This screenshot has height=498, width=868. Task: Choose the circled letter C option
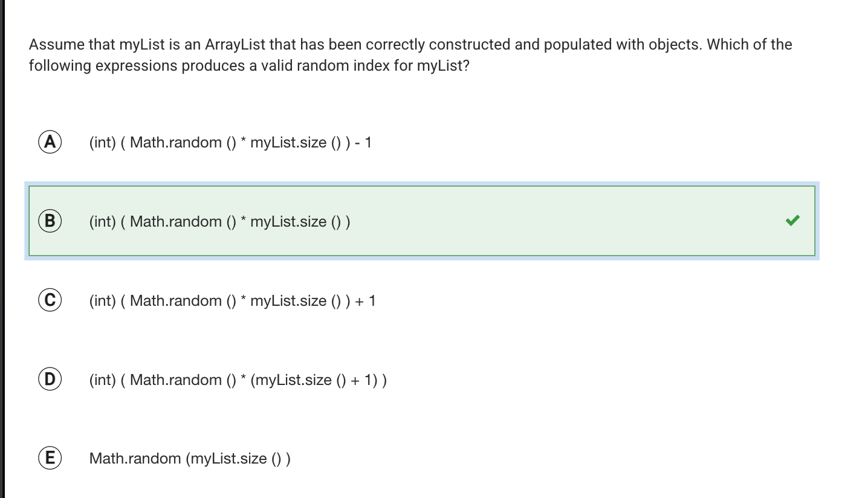click(51, 300)
